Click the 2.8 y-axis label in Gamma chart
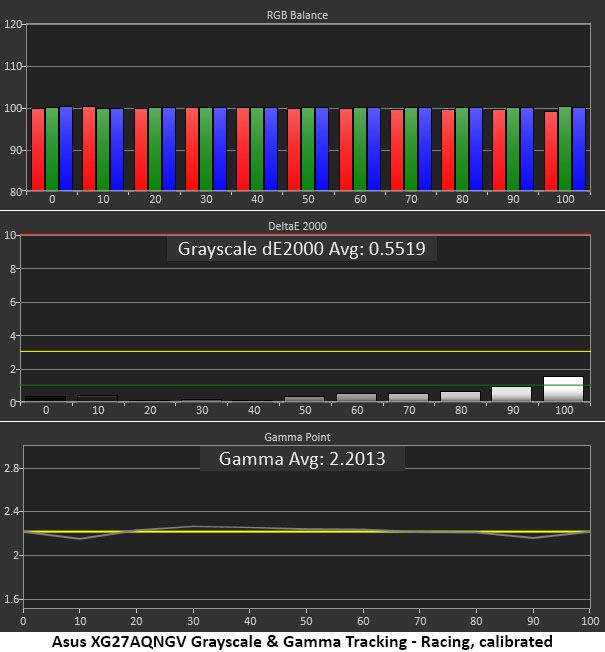The width and height of the screenshot is (605, 652). coord(11,469)
